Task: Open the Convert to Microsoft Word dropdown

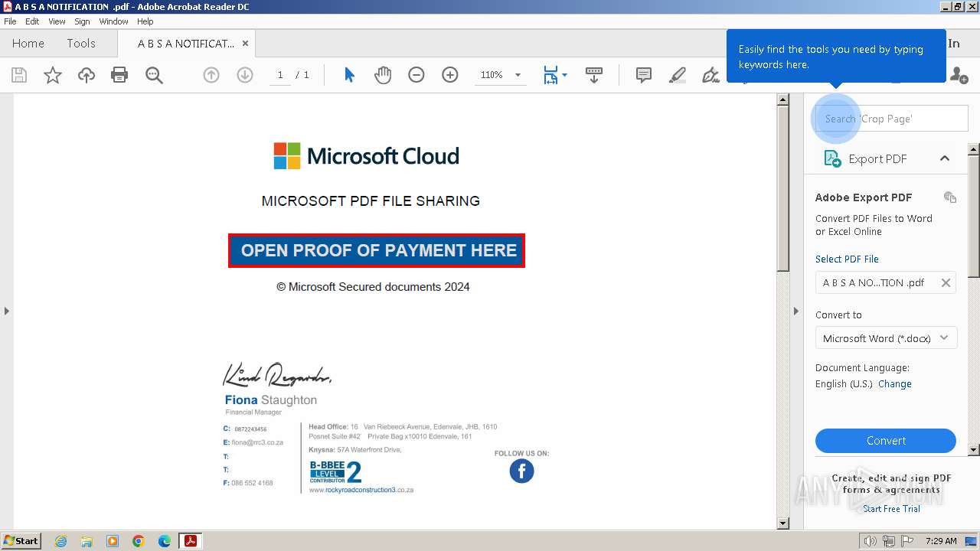Action: tap(886, 338)
